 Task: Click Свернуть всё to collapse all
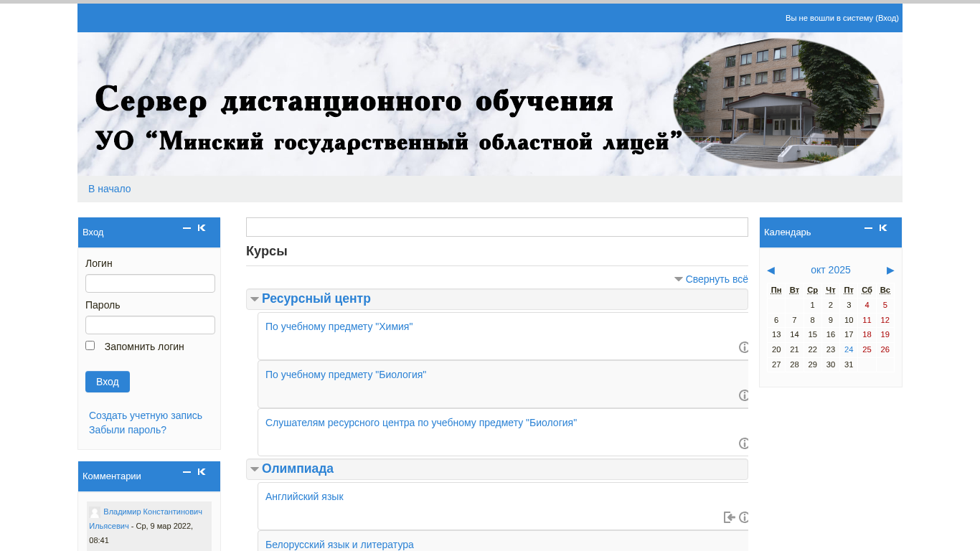[x=717, y=279]
